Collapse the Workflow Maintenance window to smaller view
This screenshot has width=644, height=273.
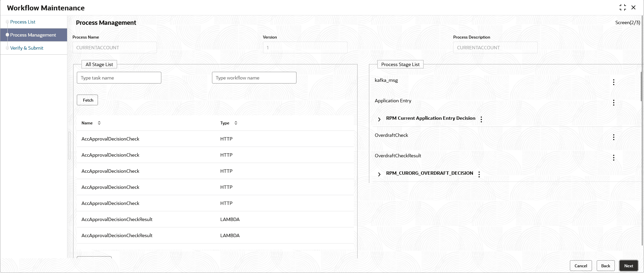point(623,7)
